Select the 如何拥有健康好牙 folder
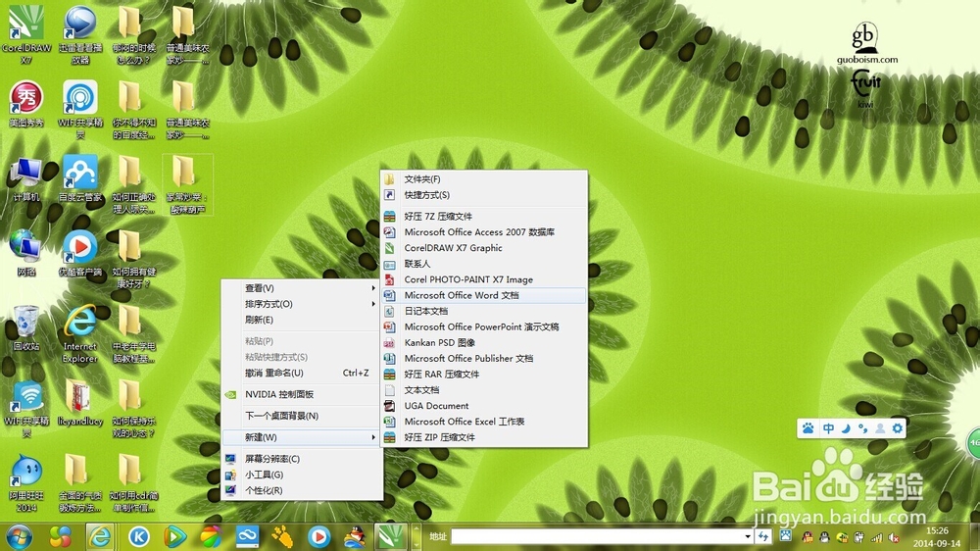980x551 pixels. (132, 259)
